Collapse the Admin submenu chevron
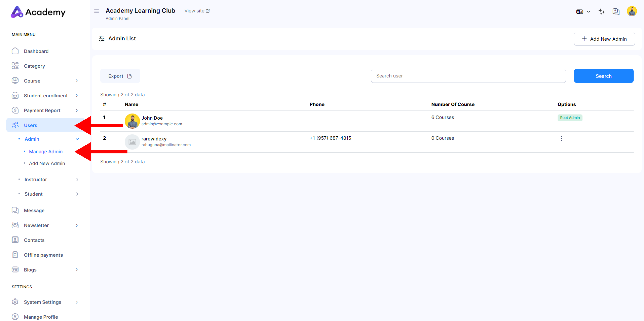This screenshot has height=321, width=644. click(77, 139)
